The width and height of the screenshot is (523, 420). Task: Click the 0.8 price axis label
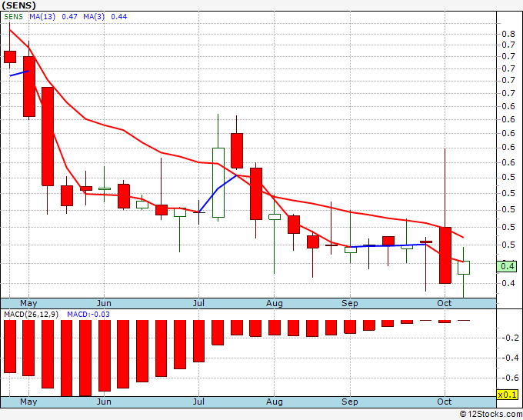(x=508, y=34)
